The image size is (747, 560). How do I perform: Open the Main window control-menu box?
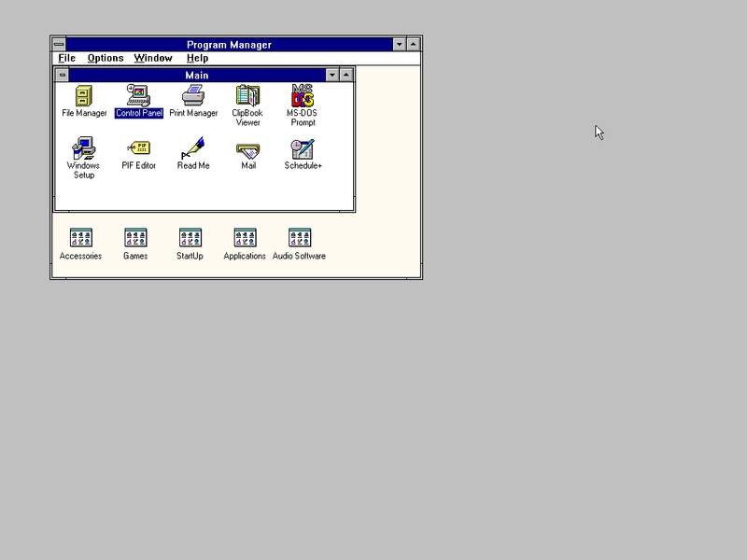tap(63, 75)
